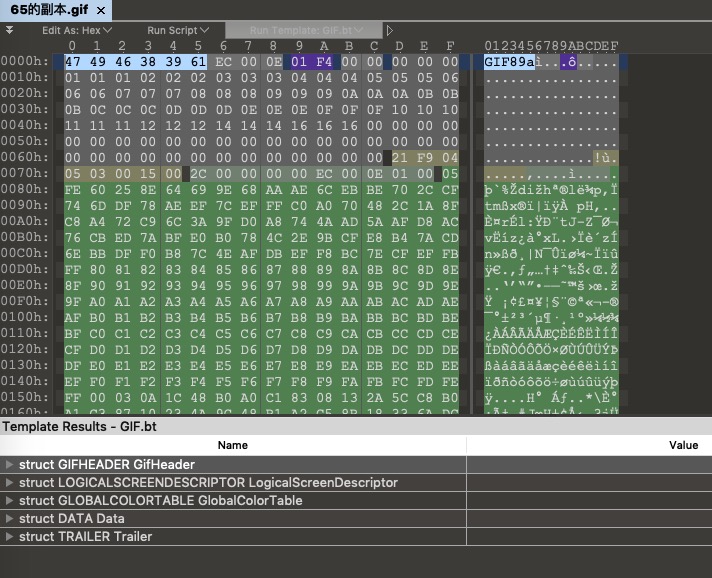The image size is (712, 578).
Task: Click address label 00D0h:
Action: (25, 270)
